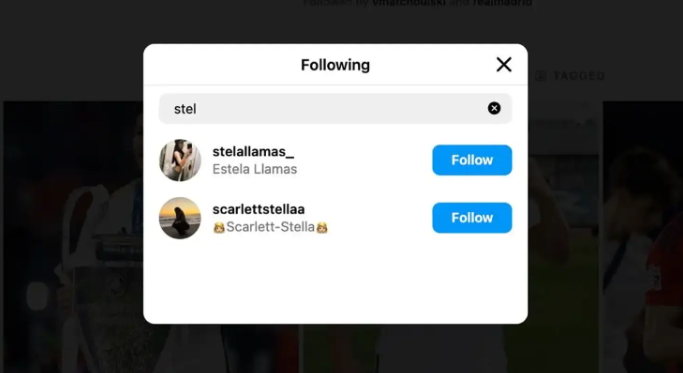Open stelallamas_ profile picture
Viewport: 683px width, 373px height.
coord(180,160)
